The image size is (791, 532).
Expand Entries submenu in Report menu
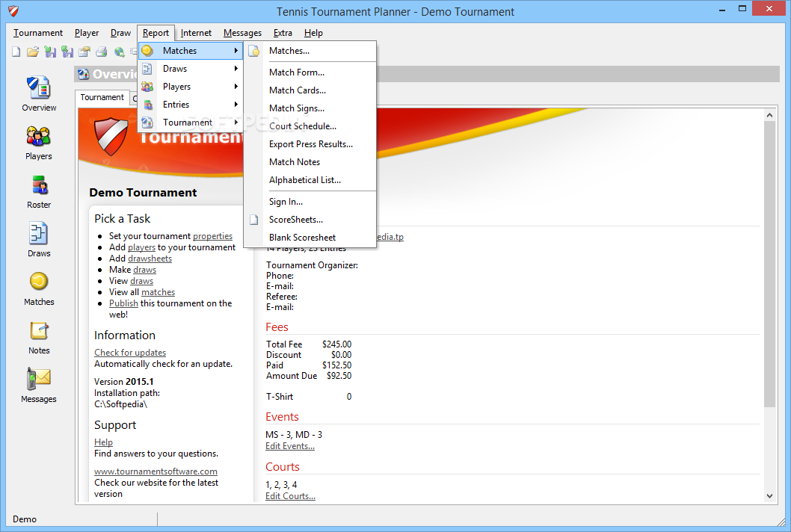click(x=190, y=105)
